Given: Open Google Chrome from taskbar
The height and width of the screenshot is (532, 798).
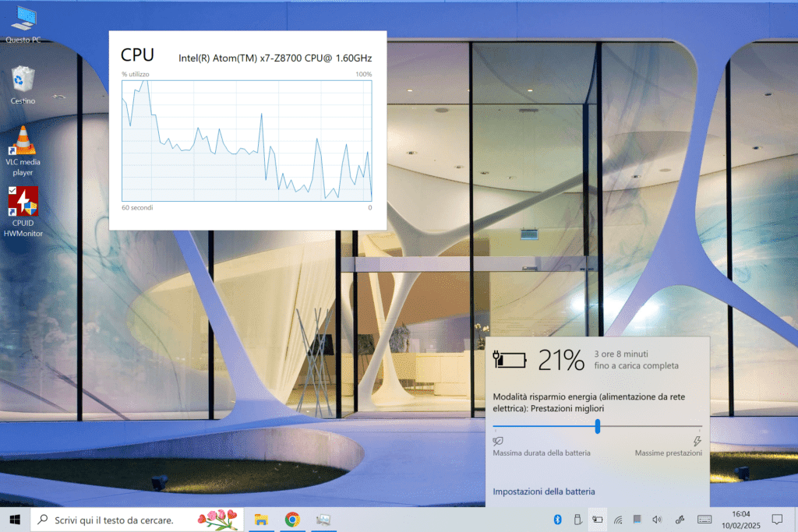Looking at the screenshot, I should (292, 520).
